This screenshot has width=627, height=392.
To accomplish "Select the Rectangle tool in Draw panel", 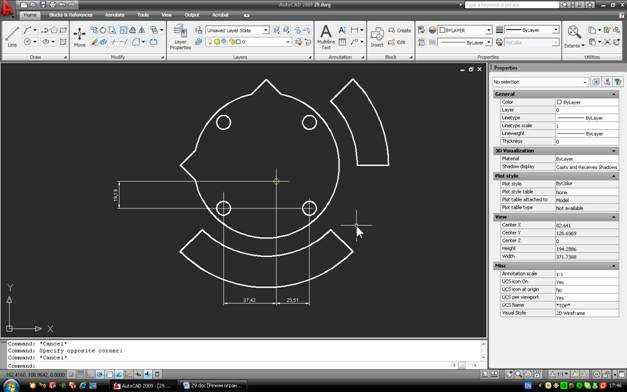I will click(63, 30).
